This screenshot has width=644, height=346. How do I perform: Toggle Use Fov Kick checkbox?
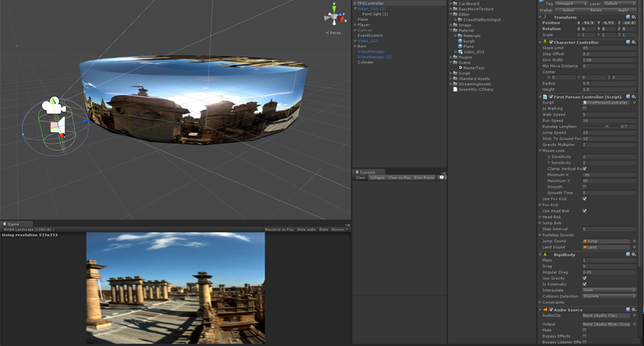[x=585, y=199]
